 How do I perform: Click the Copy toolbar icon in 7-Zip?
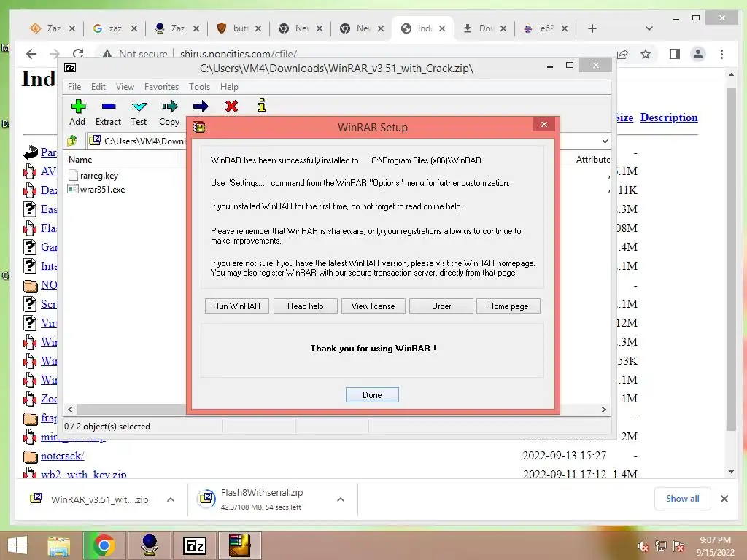[169, 106]
